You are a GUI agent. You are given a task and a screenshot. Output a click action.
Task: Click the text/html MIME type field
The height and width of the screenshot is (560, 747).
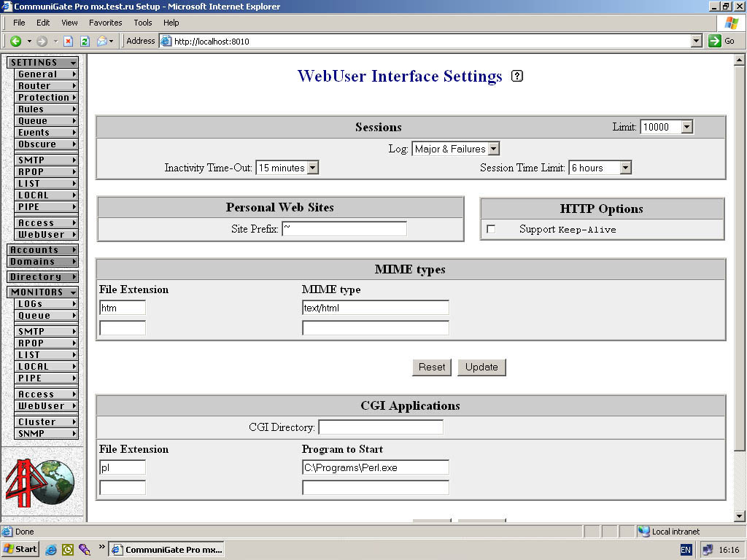376,308
